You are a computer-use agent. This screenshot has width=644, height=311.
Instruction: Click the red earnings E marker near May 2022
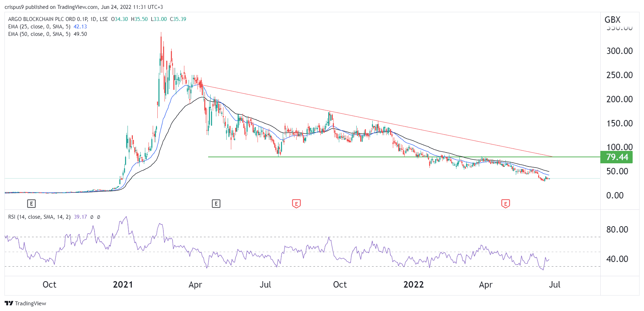(505, 204)
